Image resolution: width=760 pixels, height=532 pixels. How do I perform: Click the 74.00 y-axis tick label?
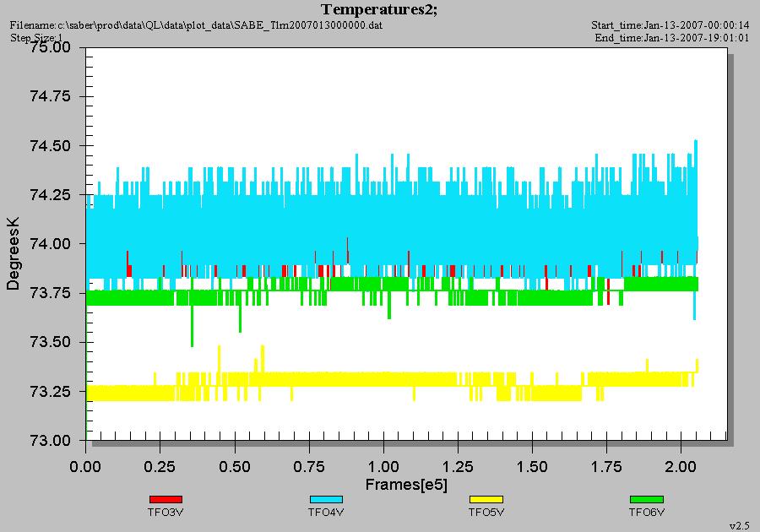pos(51,244)
